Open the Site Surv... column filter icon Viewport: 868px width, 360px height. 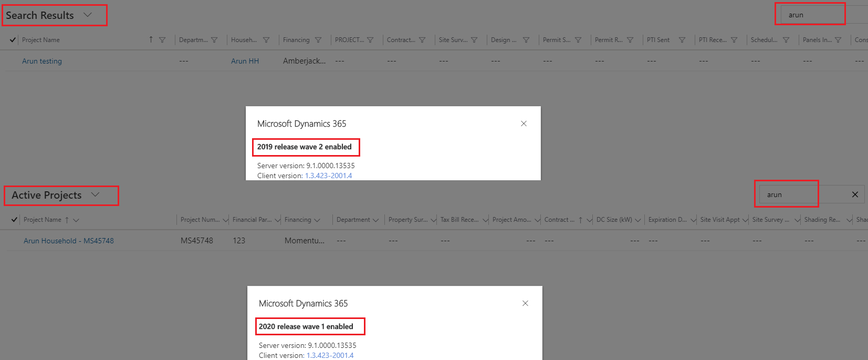[x=474, y=40]
